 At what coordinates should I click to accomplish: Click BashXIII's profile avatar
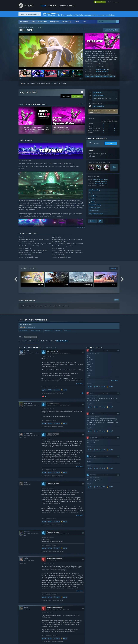point(21,352)
